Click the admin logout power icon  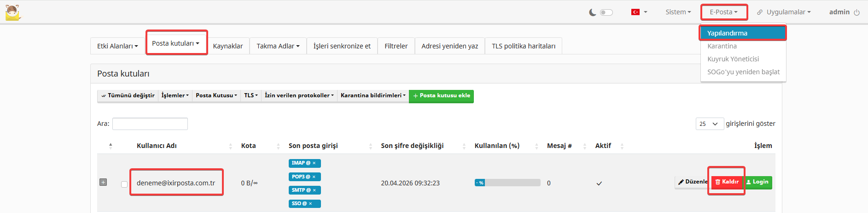pyautogui.click(x=856, y=12)
